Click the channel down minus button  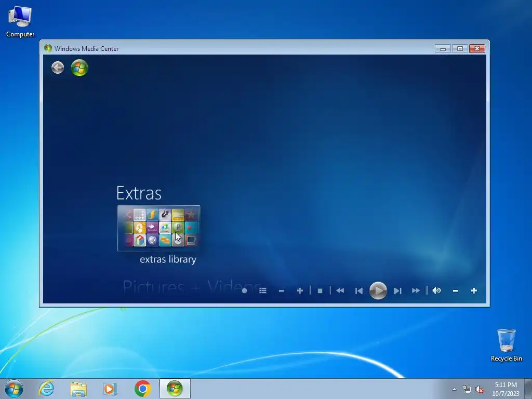point(281,291)
